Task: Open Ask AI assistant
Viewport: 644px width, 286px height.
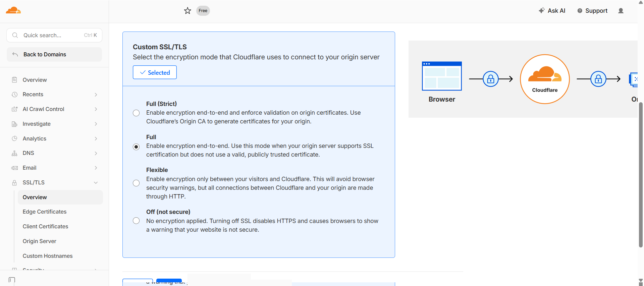Action: [552, 11]
